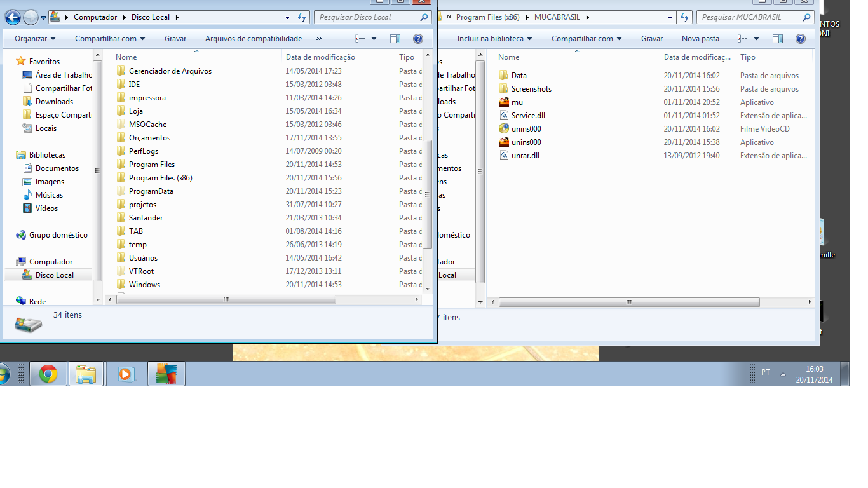
Task: Click Arquivos de compatibilidade in toolbar
Action: pyautogui.click(x=254, y=39)
